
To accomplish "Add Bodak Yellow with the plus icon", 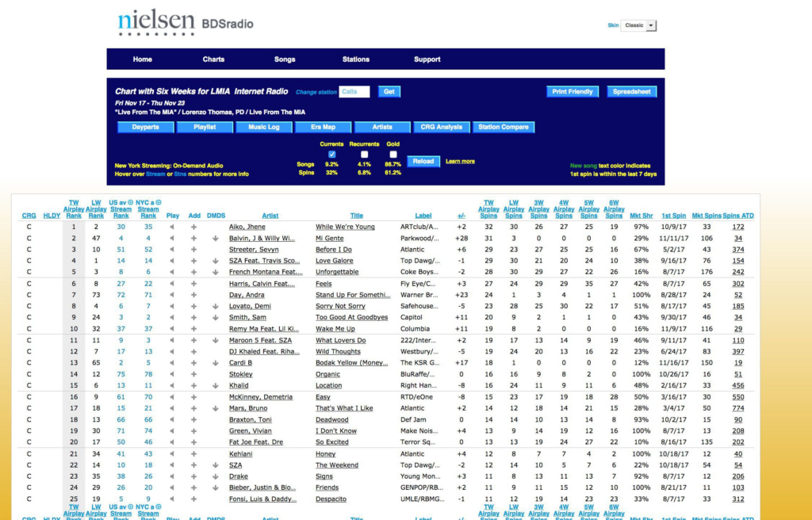I will [x=193, y=363].
